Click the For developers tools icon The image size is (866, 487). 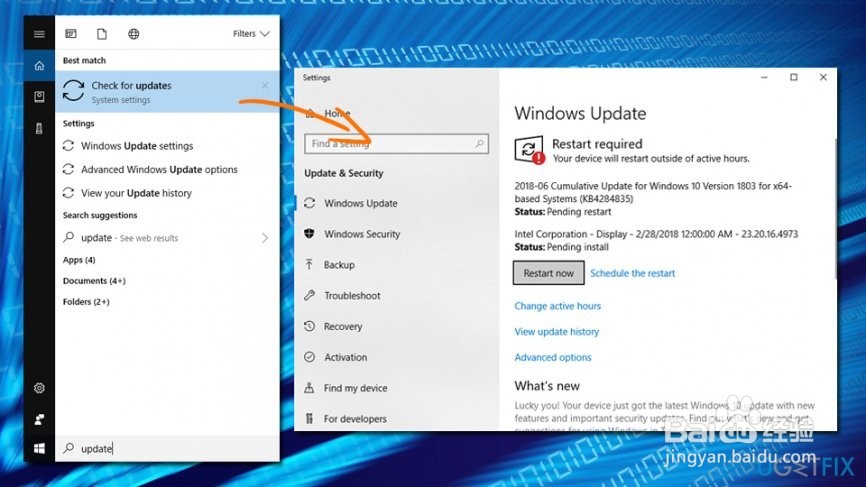point(309,419)
